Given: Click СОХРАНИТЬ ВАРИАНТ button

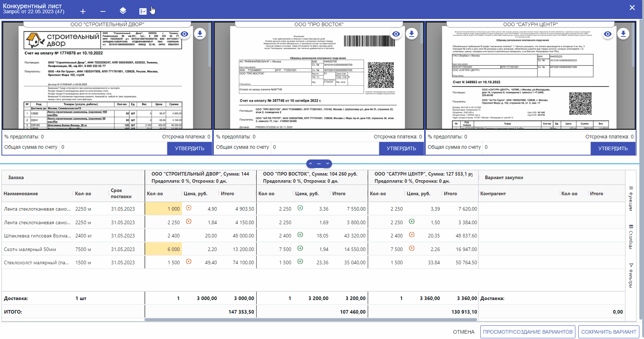Looking at the screenshot, I should 609,332.
